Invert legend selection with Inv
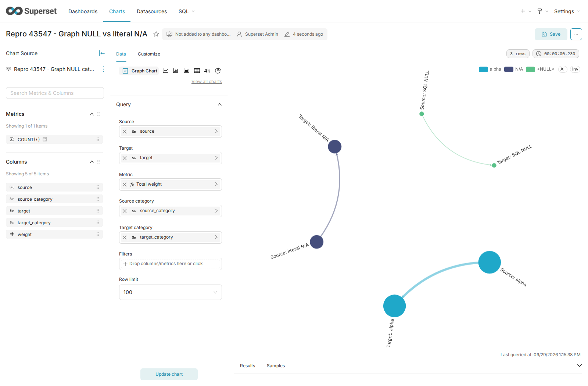 (x=575, y=69)
